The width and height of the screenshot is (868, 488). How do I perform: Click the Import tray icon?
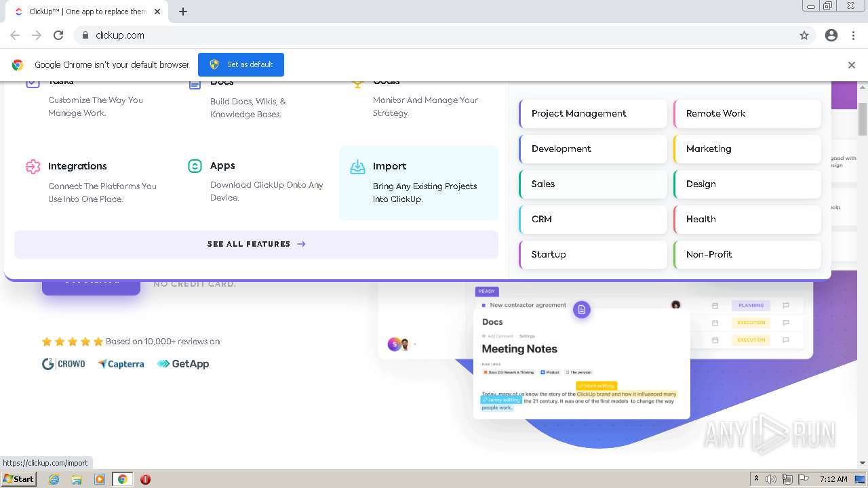(x=357, y=167)
